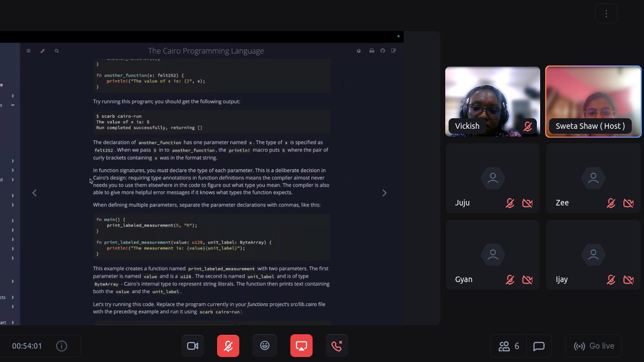Click the Go live button
644x362 pixels.
(594, 346)
